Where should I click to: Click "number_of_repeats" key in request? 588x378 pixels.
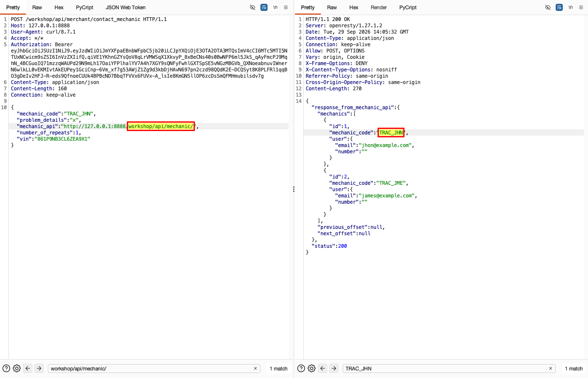(x=45, y=133)
